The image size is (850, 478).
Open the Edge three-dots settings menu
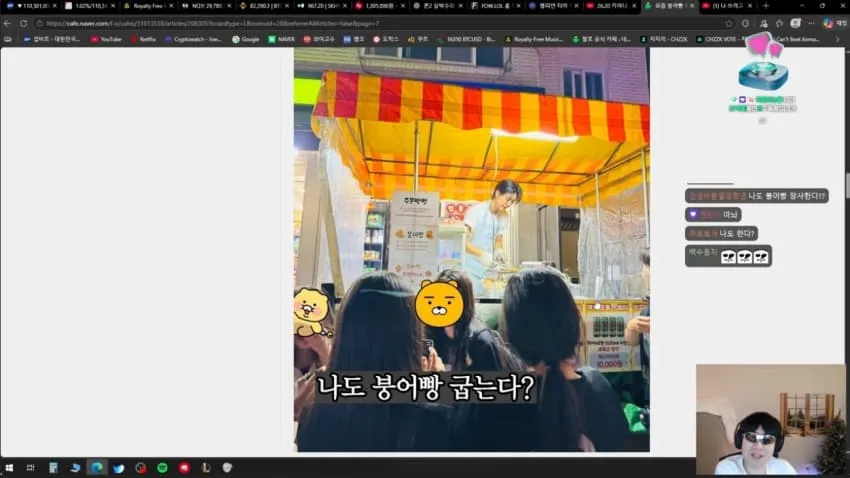811,24
